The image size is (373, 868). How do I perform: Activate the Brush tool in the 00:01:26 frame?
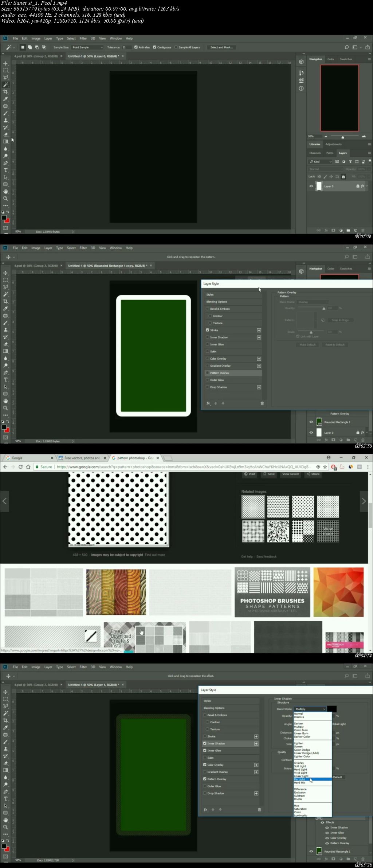pyautogui.click(x=5, y=113)
